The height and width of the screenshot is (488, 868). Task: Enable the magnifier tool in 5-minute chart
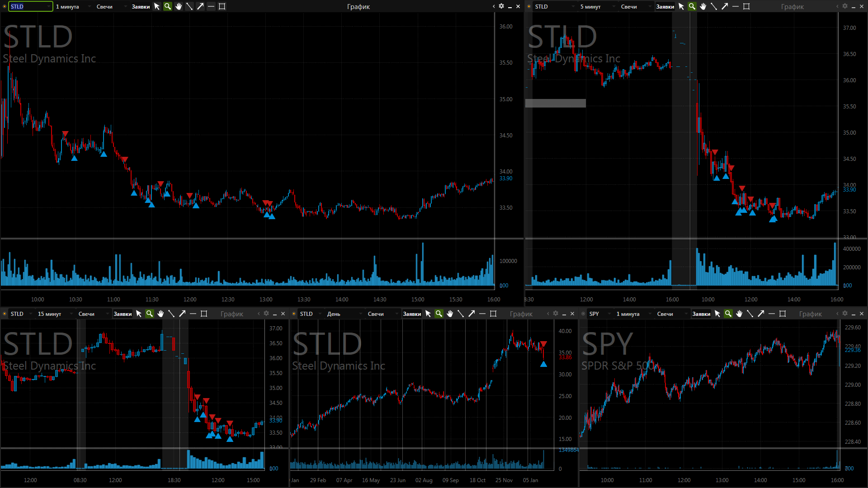pos(692,6)
